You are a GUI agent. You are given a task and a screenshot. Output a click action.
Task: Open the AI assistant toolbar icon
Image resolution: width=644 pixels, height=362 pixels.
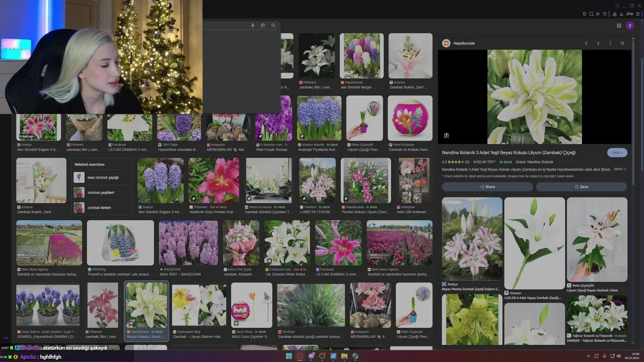(629, 14)
